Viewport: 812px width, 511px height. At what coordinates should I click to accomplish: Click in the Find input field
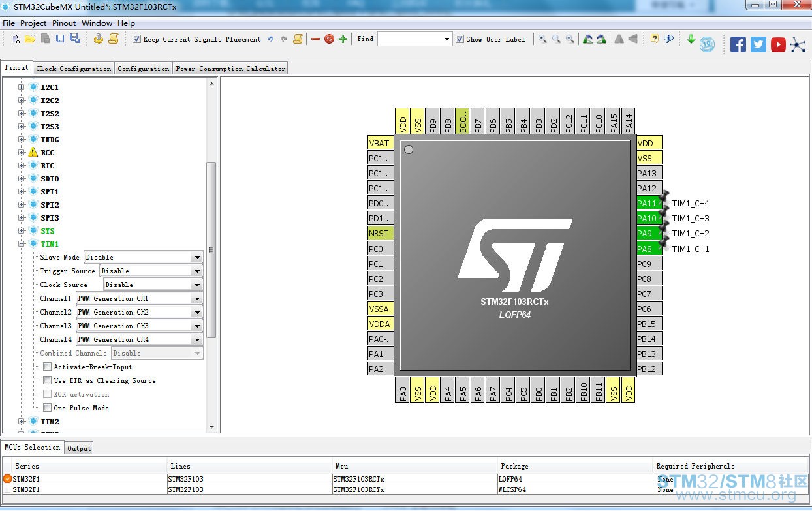tap(410, 39)
